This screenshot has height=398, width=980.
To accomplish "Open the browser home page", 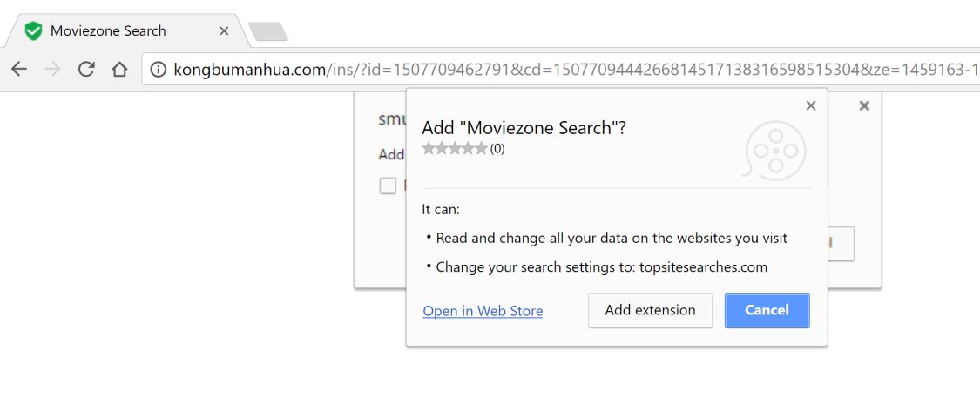I will pos(119,70).
